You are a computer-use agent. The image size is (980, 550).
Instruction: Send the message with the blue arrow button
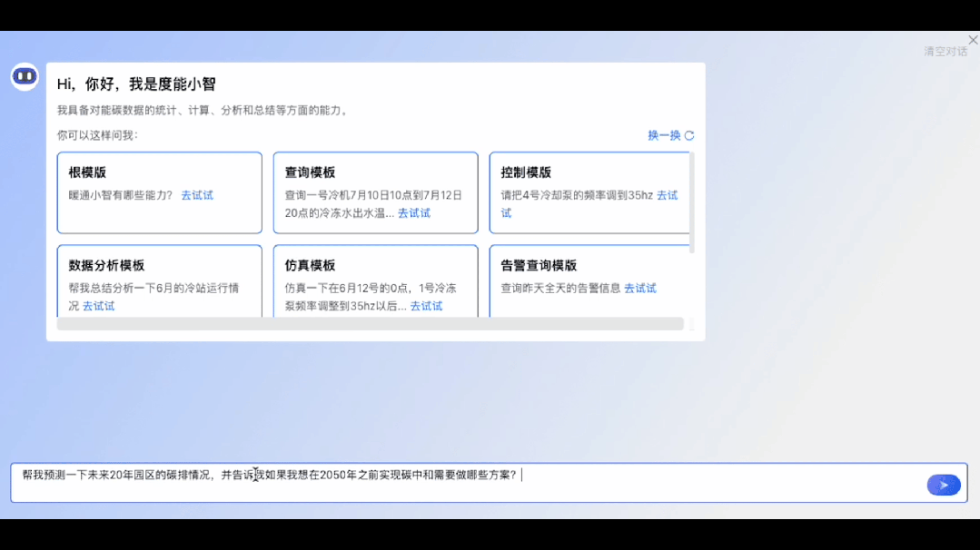pos(944,485)
